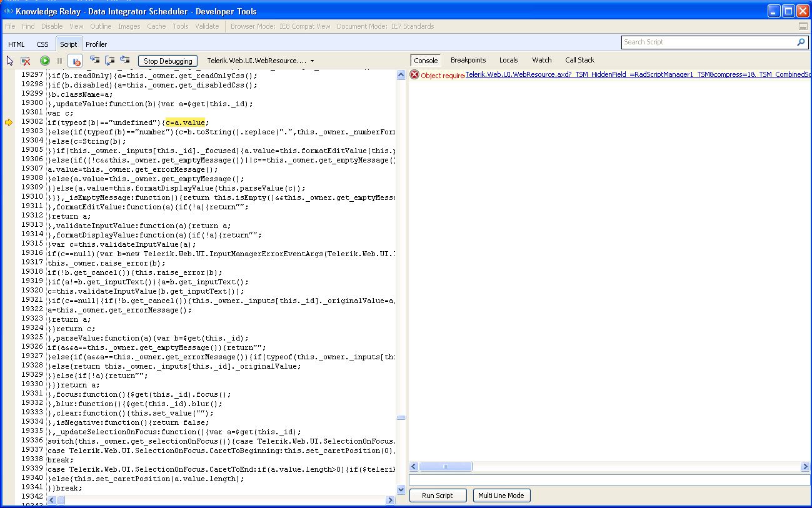Click the script pane scroll down arrow
This screenshot has width=812, height=508.
[401, 490]
